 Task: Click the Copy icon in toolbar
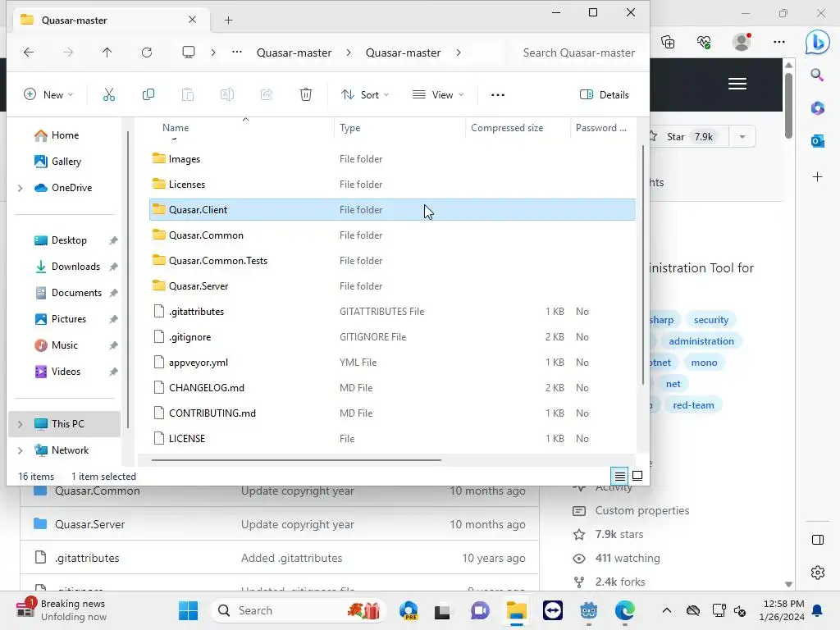coord(148,95)
